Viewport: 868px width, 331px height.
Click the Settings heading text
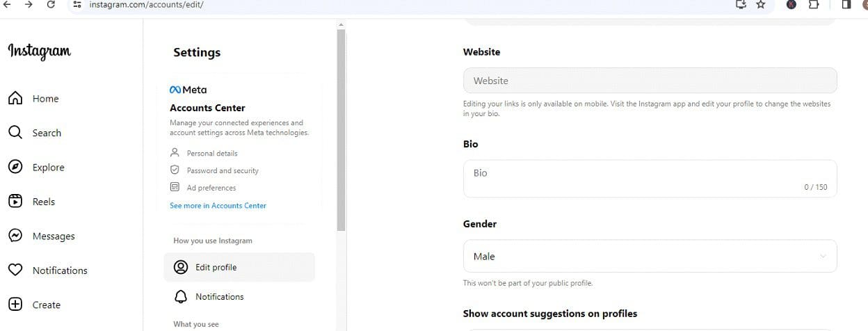click(197, 52)
